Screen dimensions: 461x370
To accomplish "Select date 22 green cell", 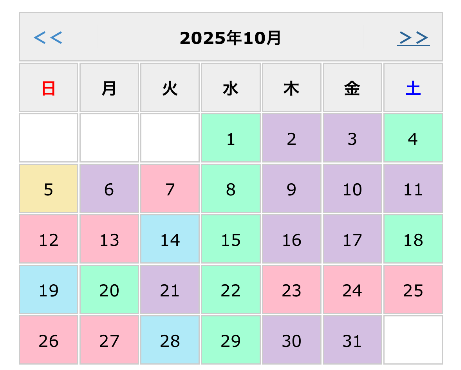I will [x=231, y=290].
